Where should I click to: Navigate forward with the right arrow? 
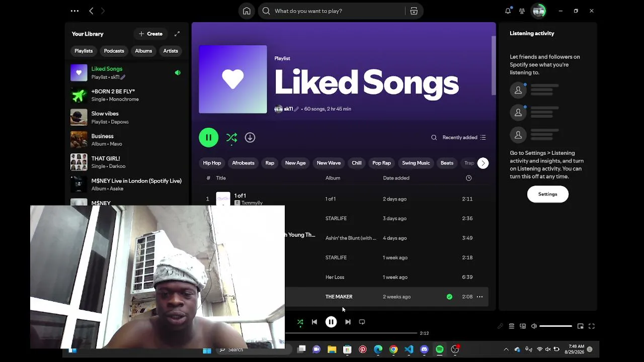(103, 11)
